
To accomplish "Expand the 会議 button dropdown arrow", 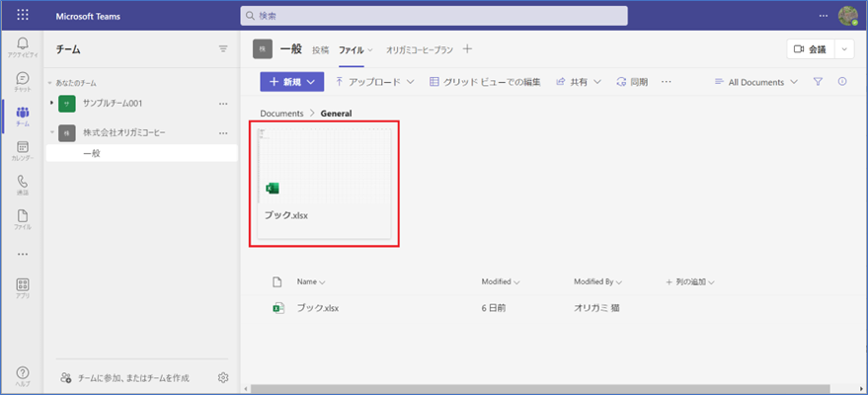I will tap(844, 49).
